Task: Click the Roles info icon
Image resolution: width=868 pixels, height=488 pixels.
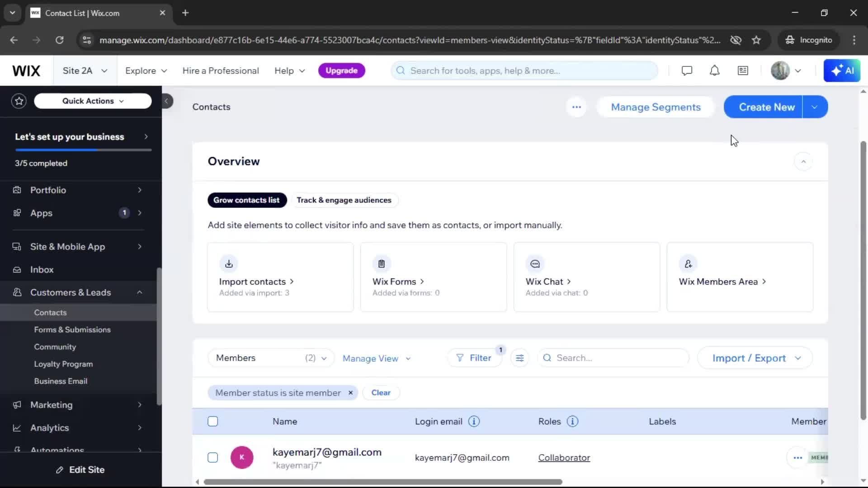Action: click(572, 421)
